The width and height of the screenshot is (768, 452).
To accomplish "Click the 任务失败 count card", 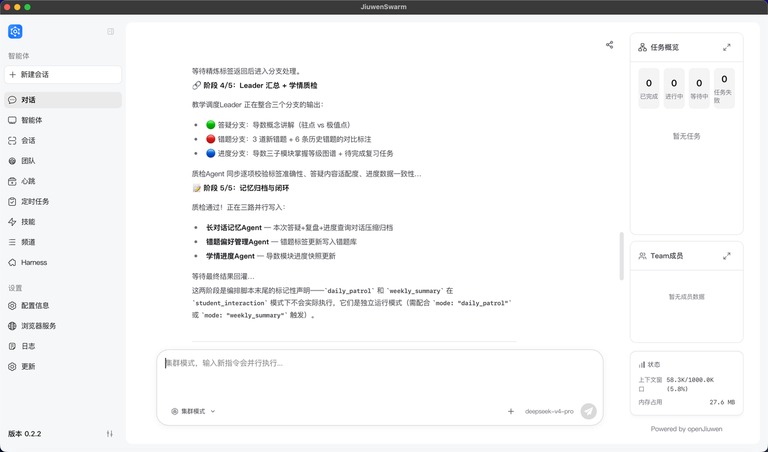I will pos(724,88).
